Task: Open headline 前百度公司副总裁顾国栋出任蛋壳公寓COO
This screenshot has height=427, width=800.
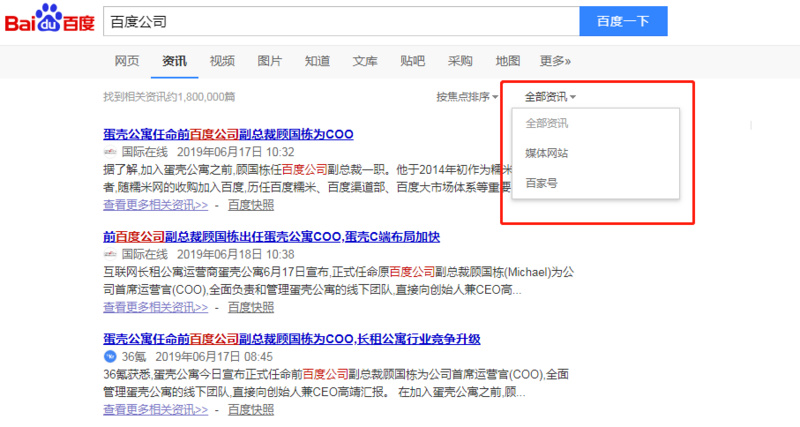Action: [271, 237]
